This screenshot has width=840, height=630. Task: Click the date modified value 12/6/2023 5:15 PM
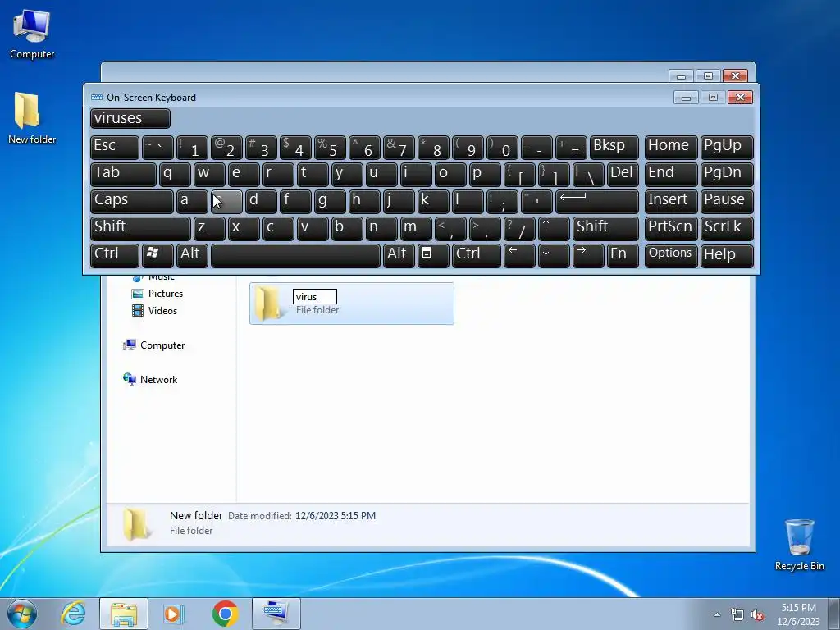click(336, 516)
